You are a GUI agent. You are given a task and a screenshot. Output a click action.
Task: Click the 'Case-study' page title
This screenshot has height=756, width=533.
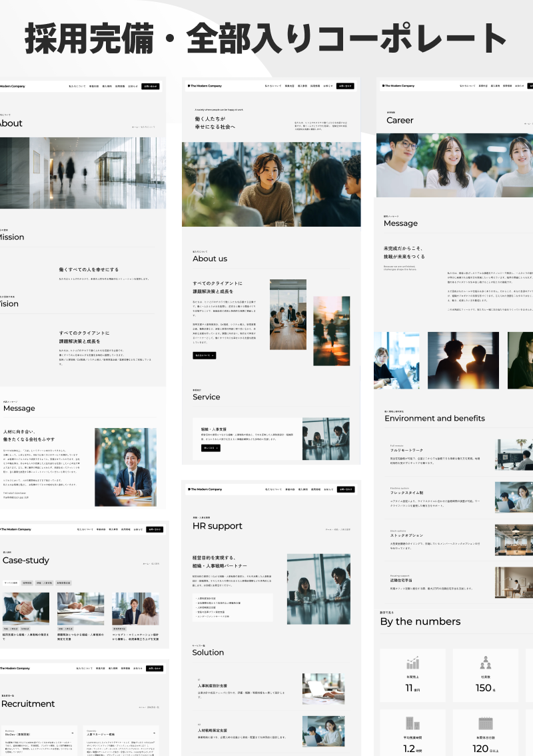tap(26, 560)
